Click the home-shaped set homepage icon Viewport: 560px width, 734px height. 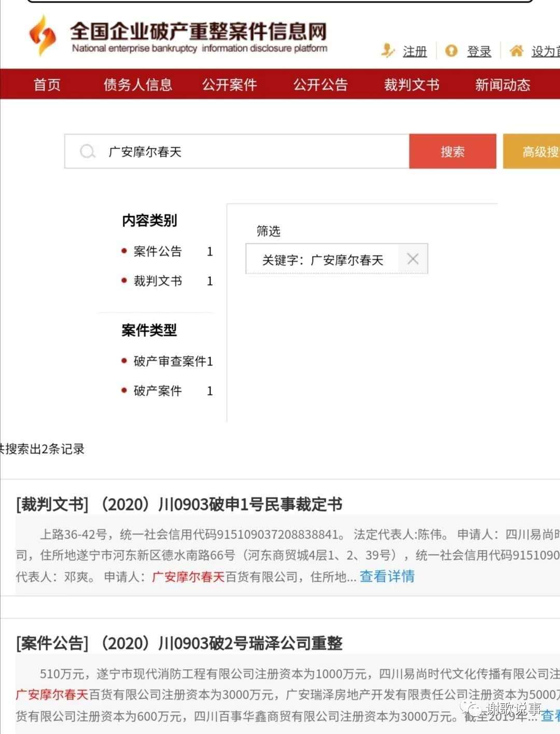coord(516,51)
